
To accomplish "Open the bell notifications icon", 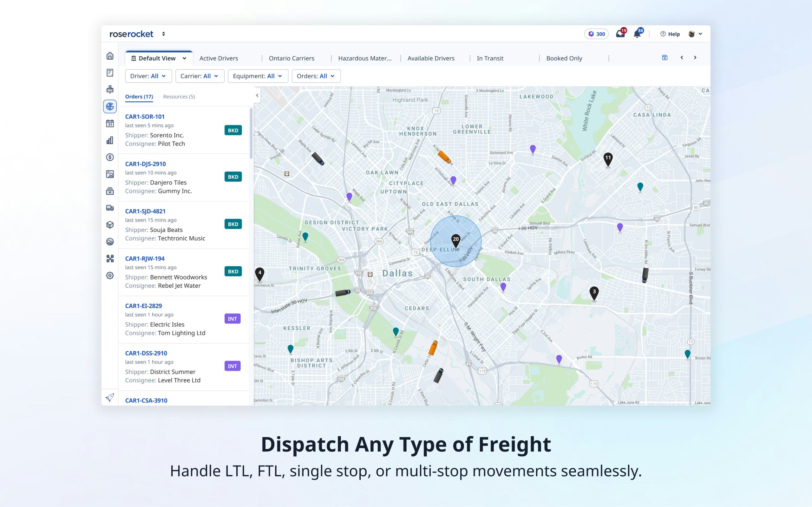I will (637, 34).
